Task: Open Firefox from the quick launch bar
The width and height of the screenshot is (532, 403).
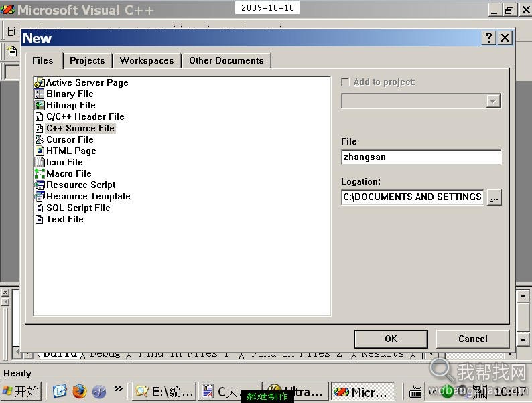Action: (x=79, y=392)
